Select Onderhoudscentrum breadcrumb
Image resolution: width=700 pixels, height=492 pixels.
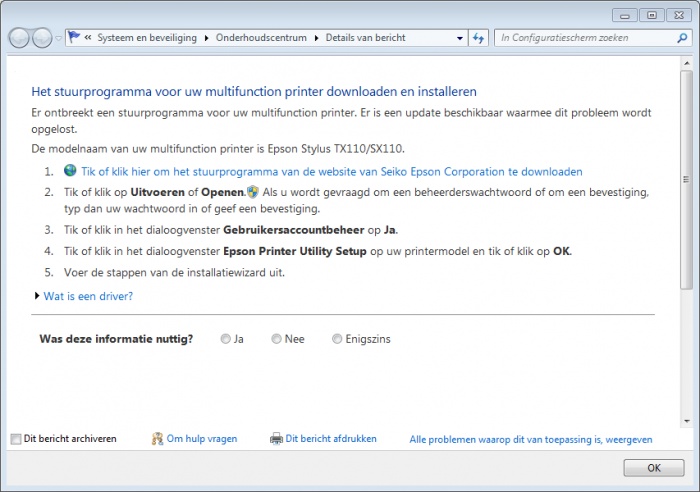click(x=261, y=38)
